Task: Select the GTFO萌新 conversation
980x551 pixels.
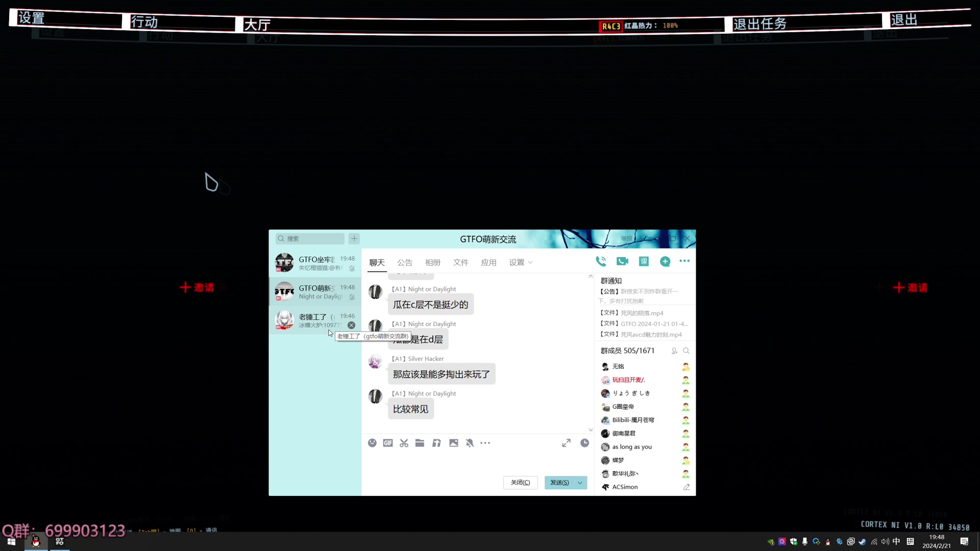Action: click(315, 291)
